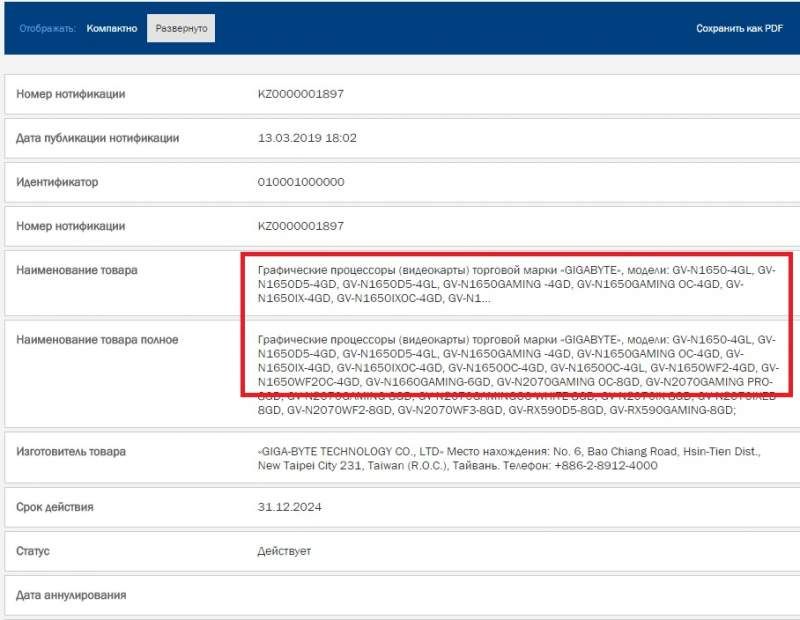
Task: Click the expiry date 31.12.2024
Action: click(x=289, y=507)
